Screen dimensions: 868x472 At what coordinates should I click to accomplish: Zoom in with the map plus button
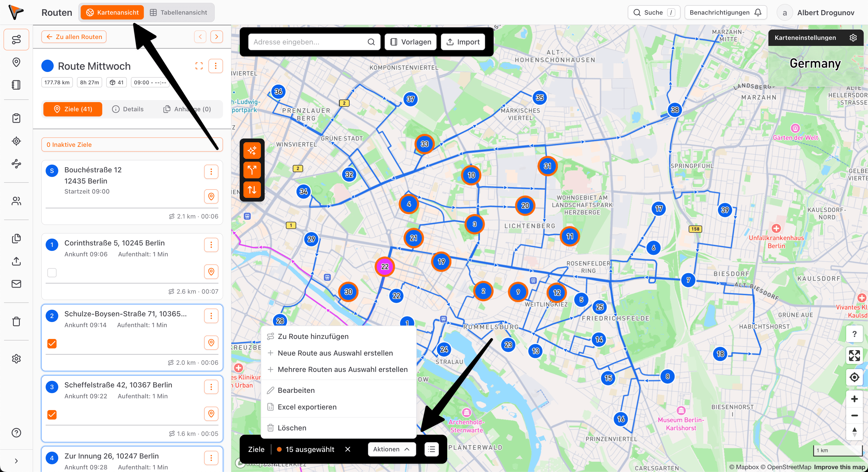click(854, 399)
